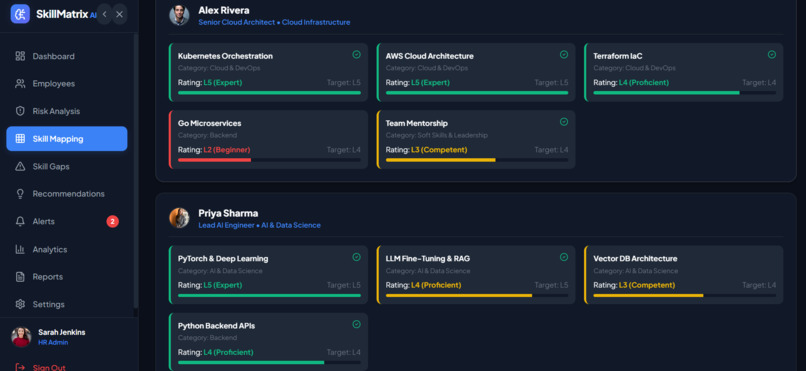Viewport: 806px width, 371px height.
Task: Open the Analytics section
Action: (x=67, y=249)
